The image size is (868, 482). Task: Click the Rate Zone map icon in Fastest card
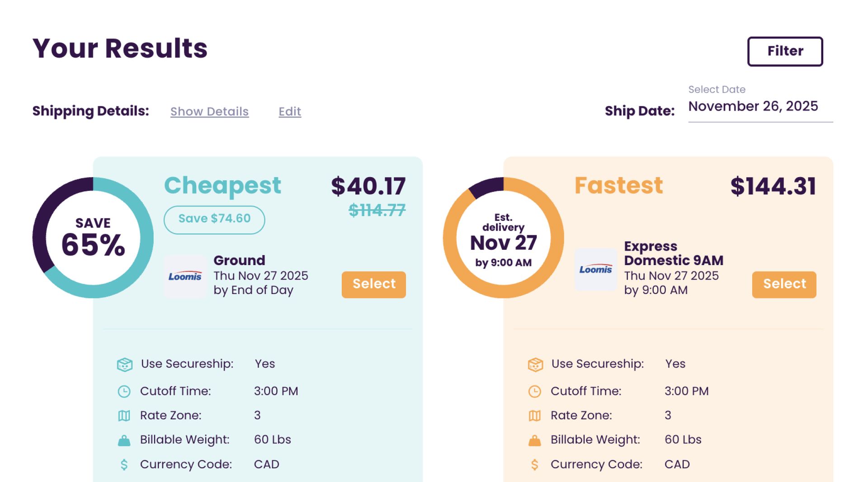[x=534, y=416]
